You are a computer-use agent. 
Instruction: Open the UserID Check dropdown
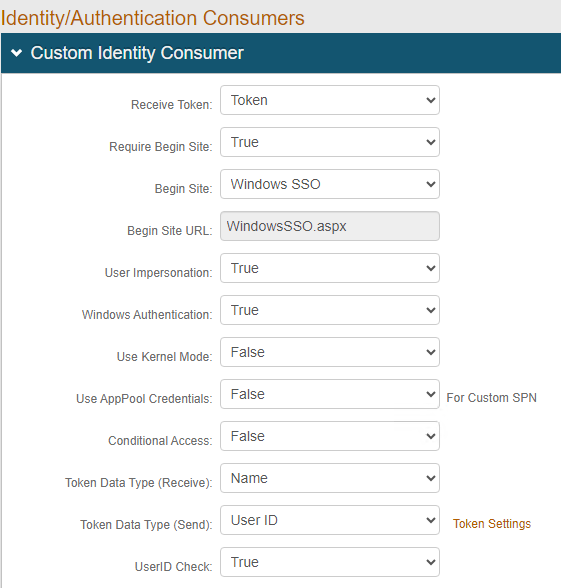[330, 562]
